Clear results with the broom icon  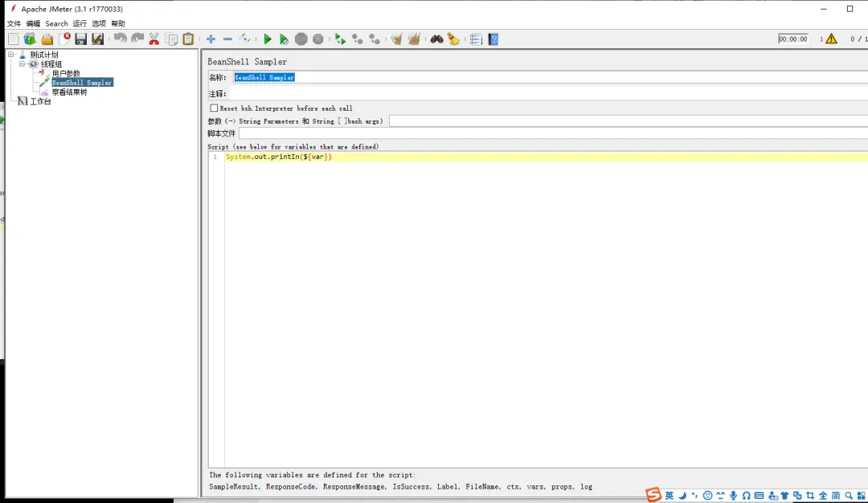(x=396, y=39)
